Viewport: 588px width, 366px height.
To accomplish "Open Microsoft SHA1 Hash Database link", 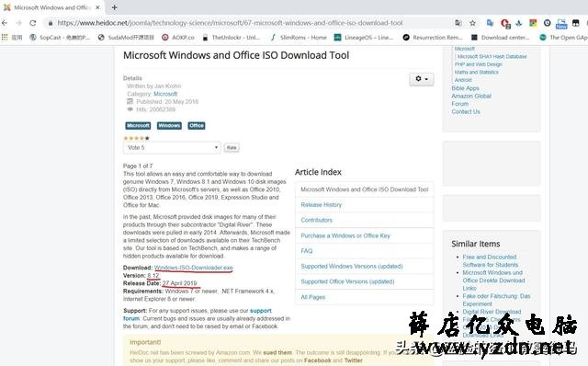I will [492, 56].
